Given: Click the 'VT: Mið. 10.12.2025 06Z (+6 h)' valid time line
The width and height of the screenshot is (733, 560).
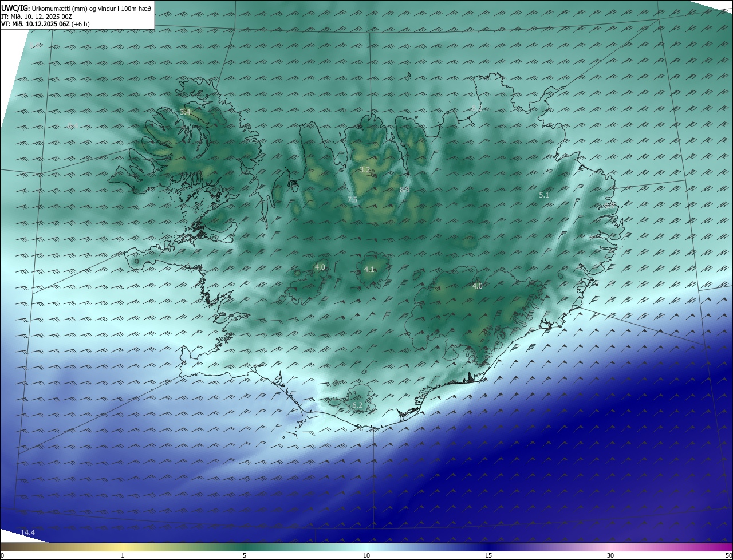Looking at the screenshot, I should click(45, 24).
